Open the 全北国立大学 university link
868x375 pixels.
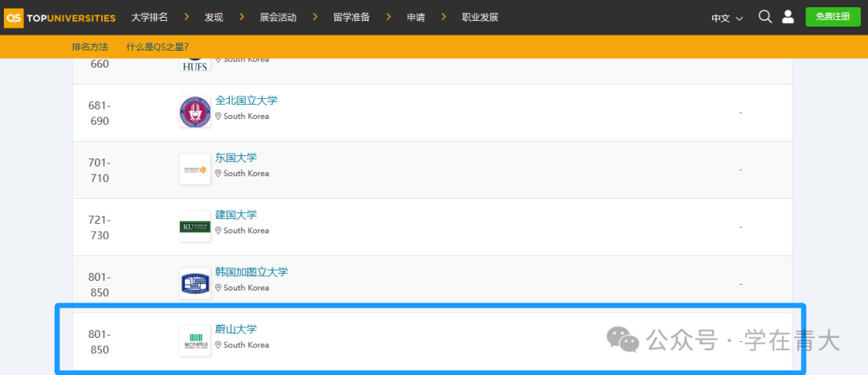pos(247,101)
